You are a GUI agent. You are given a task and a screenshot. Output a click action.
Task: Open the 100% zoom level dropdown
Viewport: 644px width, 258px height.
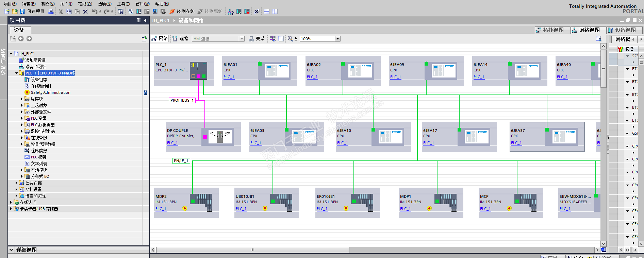pyautogui.click(x=338, y=39)
